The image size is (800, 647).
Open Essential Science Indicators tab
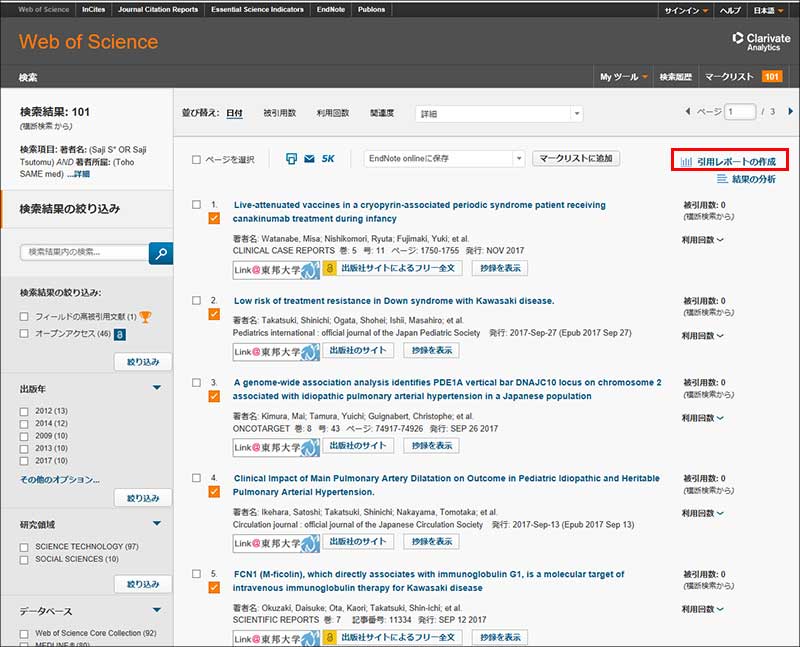click(257, 10)
